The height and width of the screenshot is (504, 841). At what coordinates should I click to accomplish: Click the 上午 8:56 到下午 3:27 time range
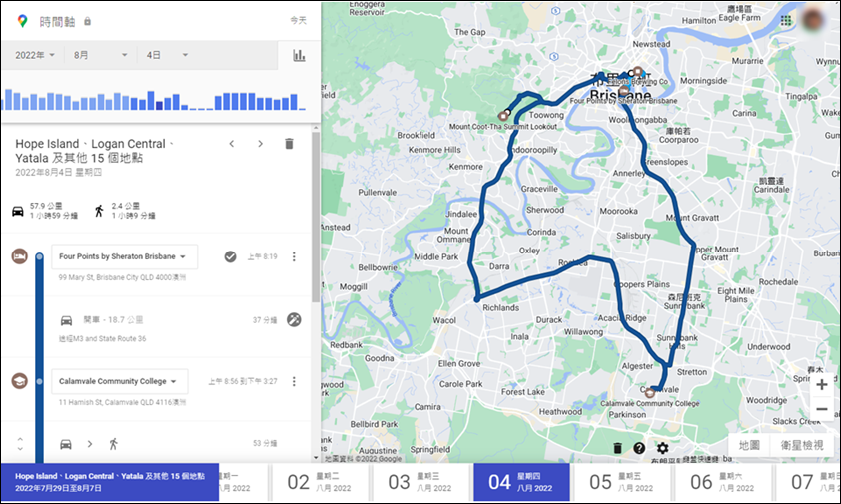click(243, 382)
